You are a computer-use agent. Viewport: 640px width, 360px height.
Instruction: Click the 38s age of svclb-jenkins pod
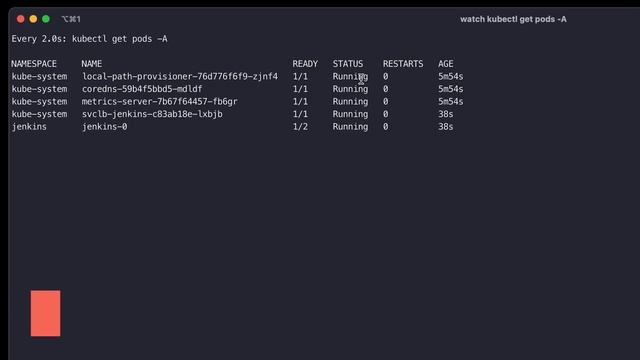pos(446,114)
